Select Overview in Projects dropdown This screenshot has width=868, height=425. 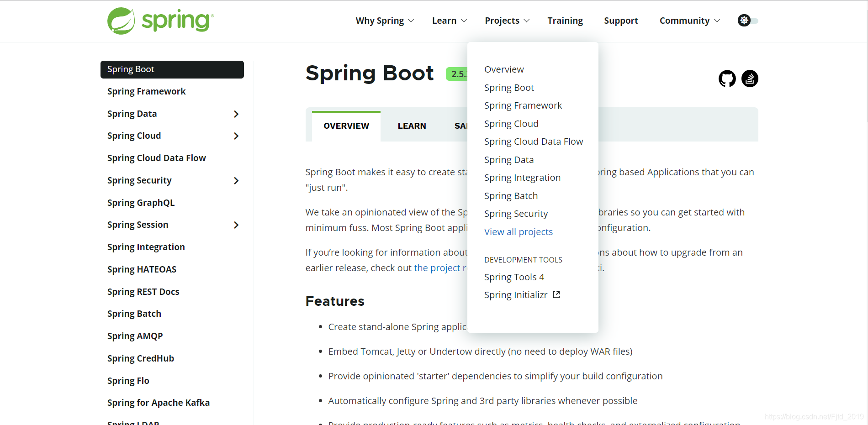(504, 69)
